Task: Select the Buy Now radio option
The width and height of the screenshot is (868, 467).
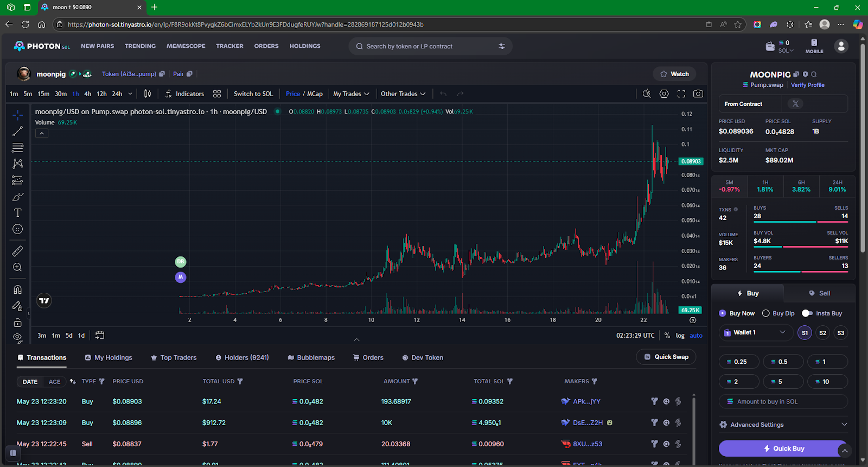Action: pos(737,313)
